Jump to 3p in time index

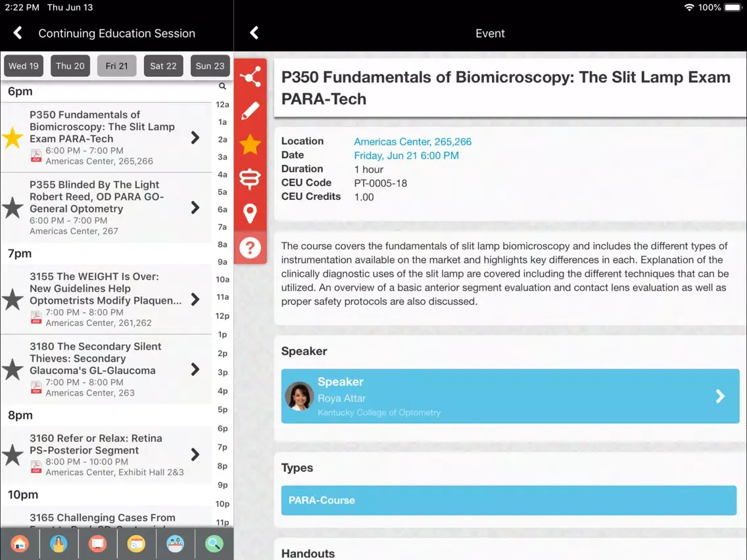[x=222, y=373]
